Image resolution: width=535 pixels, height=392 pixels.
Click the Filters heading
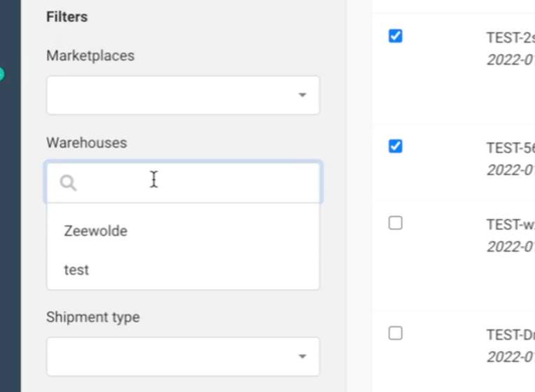(x=67, y=17)
